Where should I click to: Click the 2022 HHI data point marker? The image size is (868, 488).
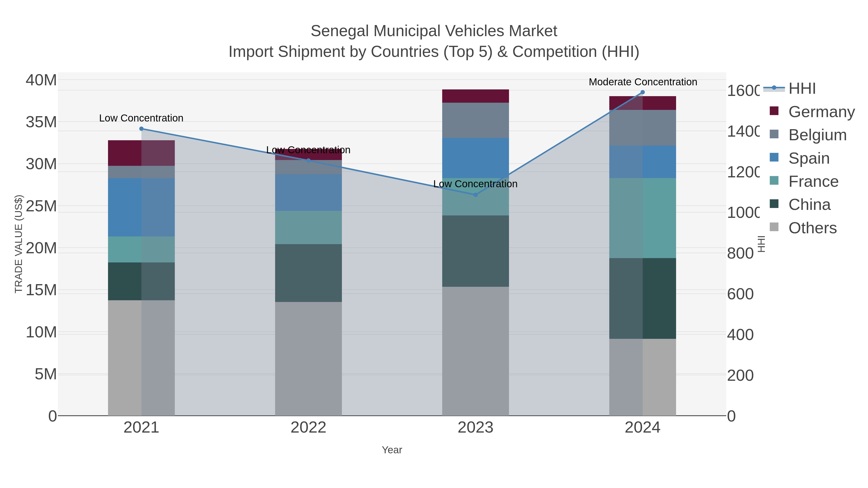(x=308, y=160)
